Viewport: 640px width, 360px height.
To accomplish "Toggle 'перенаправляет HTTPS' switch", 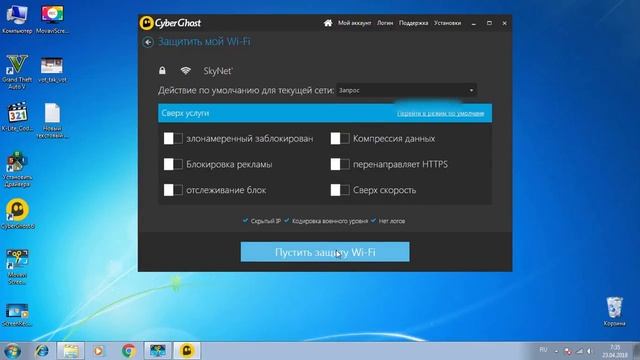I will point(340,164).
